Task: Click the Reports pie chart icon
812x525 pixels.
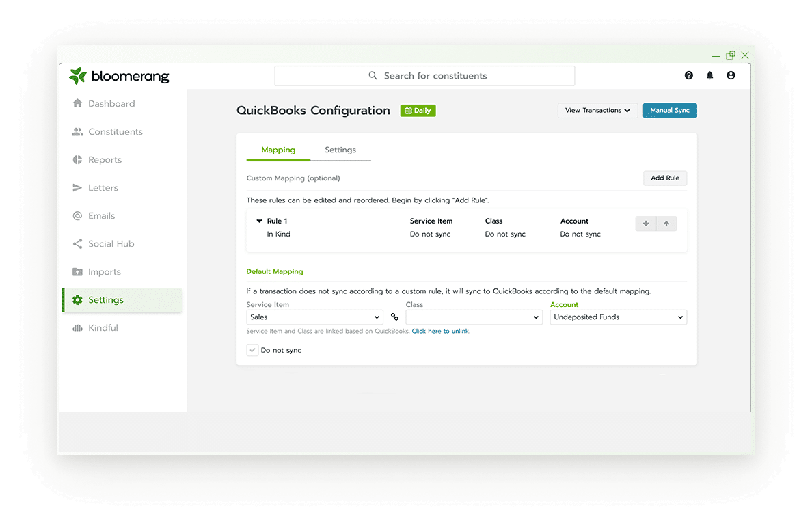Action: tap(77, 159)
